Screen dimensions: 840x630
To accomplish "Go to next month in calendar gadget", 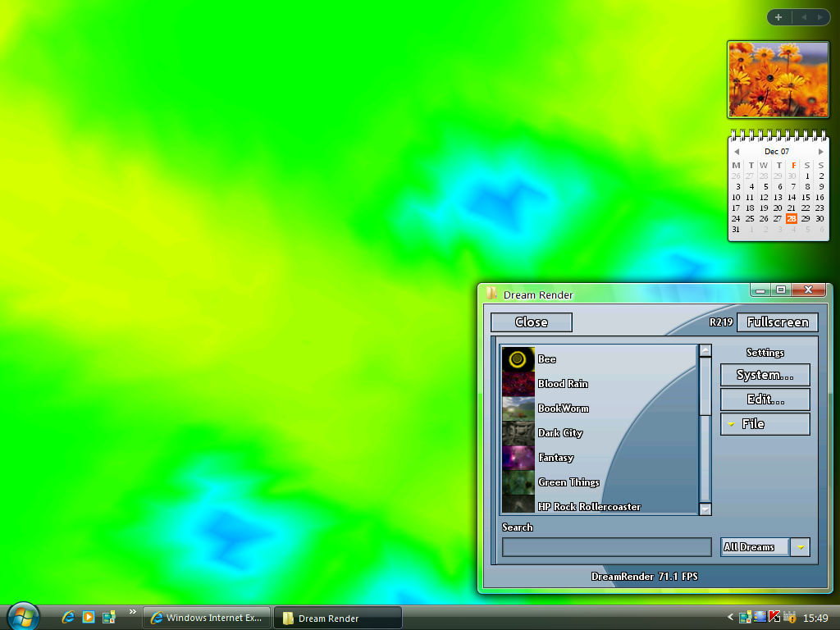I will coord(820,152).
